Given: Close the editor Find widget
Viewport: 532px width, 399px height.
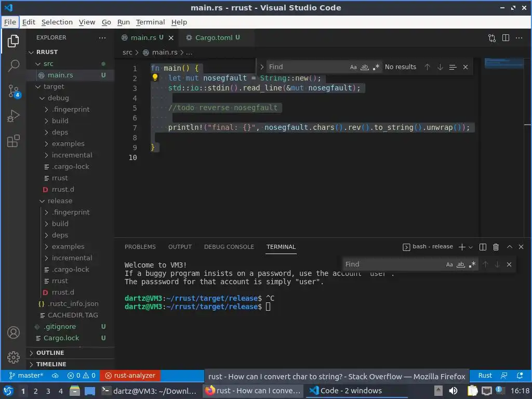Looking at the screenshot, I should pos(465,67).
